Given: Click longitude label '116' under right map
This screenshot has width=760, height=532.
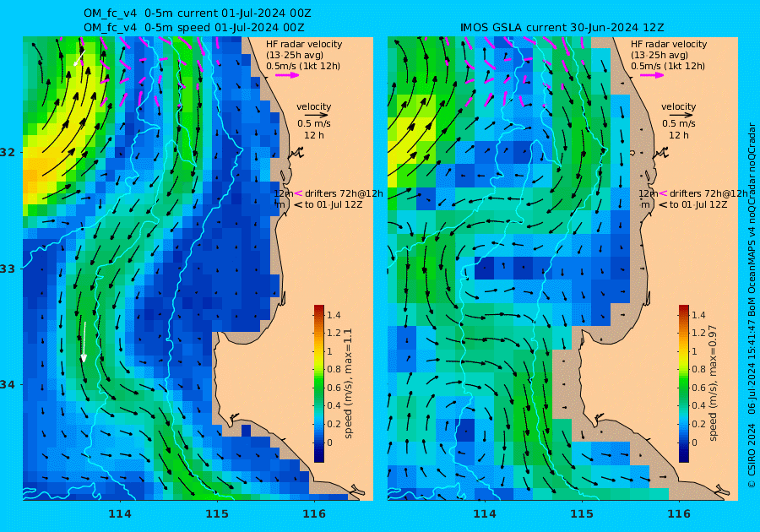Looking at the screenshot, I should click(679, 514).
